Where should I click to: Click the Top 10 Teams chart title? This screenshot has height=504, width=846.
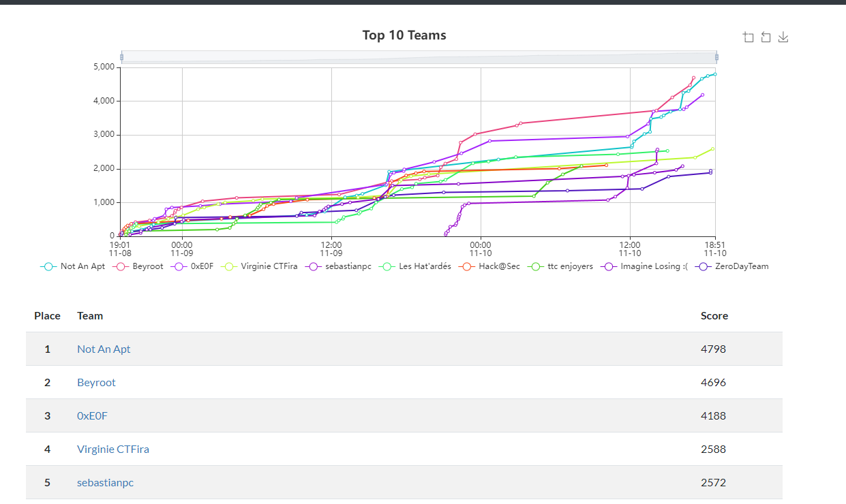404,35
